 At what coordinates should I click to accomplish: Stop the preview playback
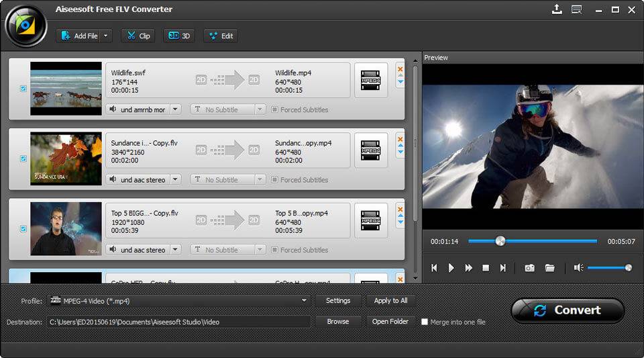[486, 268]
